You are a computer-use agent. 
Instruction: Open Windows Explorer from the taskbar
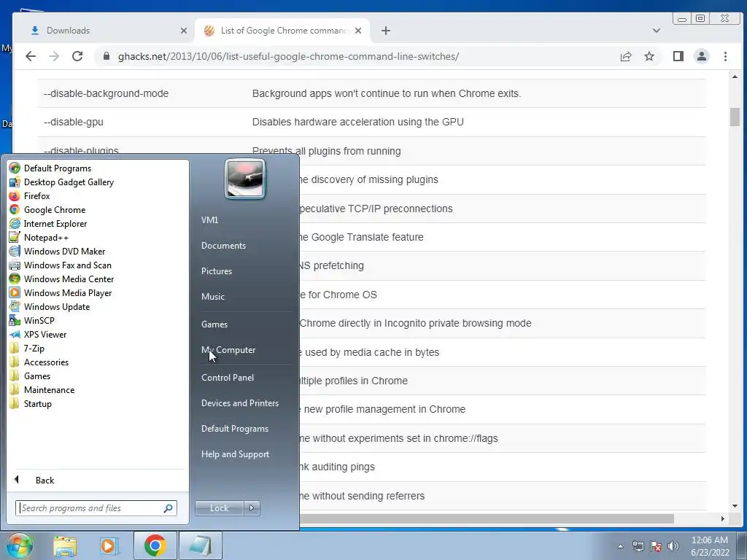click(65, 545)
